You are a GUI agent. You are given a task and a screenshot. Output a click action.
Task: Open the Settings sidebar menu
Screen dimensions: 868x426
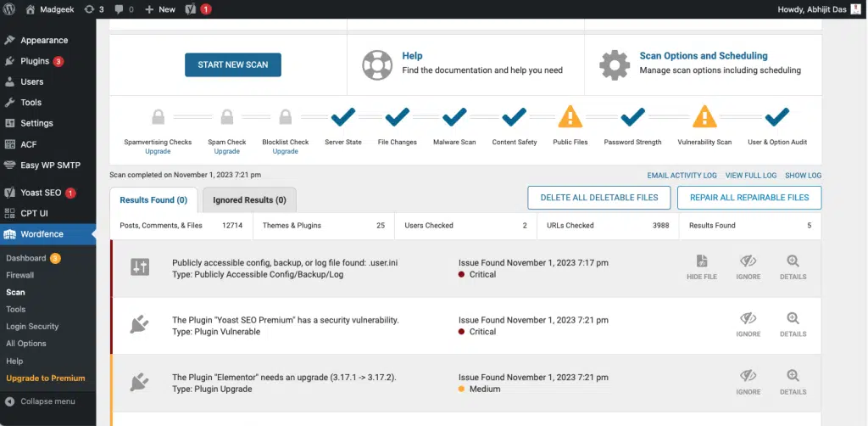[36, 123]
